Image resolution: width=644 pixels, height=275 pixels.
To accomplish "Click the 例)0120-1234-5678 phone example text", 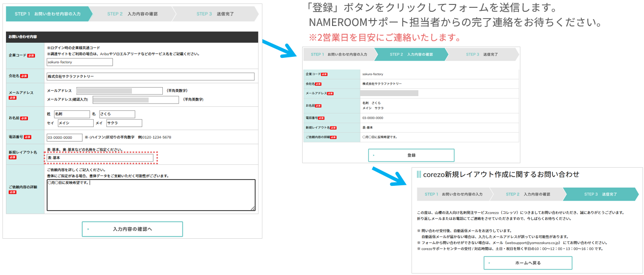I will 155,137.
